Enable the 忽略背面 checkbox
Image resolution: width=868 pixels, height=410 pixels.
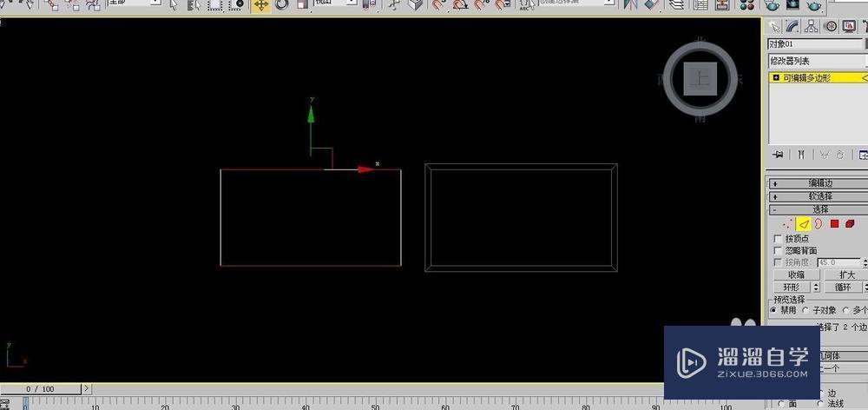778,250
